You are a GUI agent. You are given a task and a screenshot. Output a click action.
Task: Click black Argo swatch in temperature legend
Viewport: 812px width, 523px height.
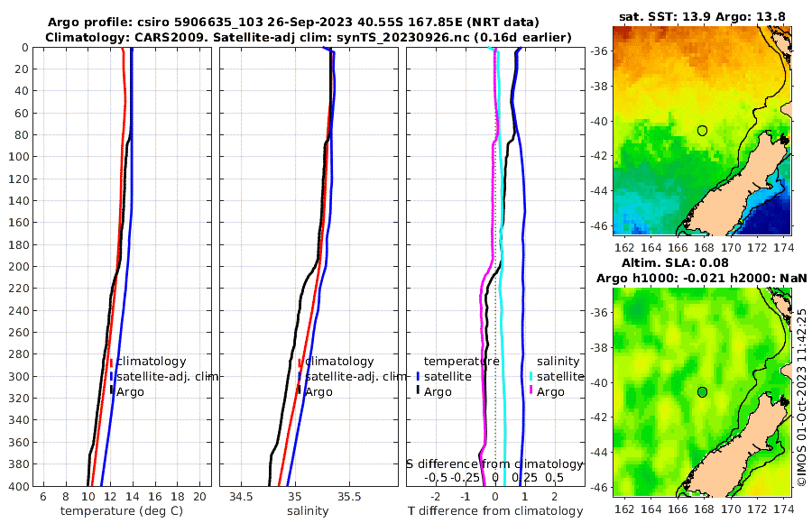[111, 391]
